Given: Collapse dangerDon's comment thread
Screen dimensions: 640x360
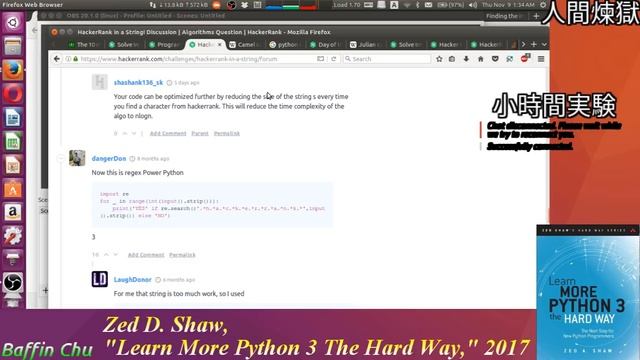Looking at the screenshot, I should (60, 158).
